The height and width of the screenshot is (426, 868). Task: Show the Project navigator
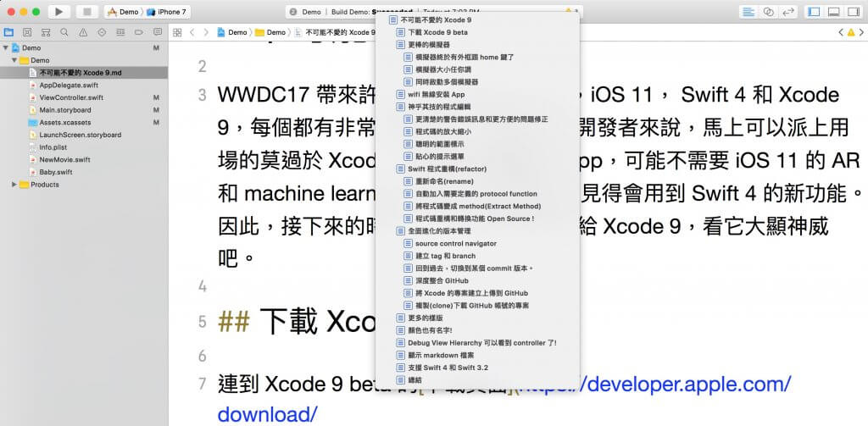click(x=8, y=32)
